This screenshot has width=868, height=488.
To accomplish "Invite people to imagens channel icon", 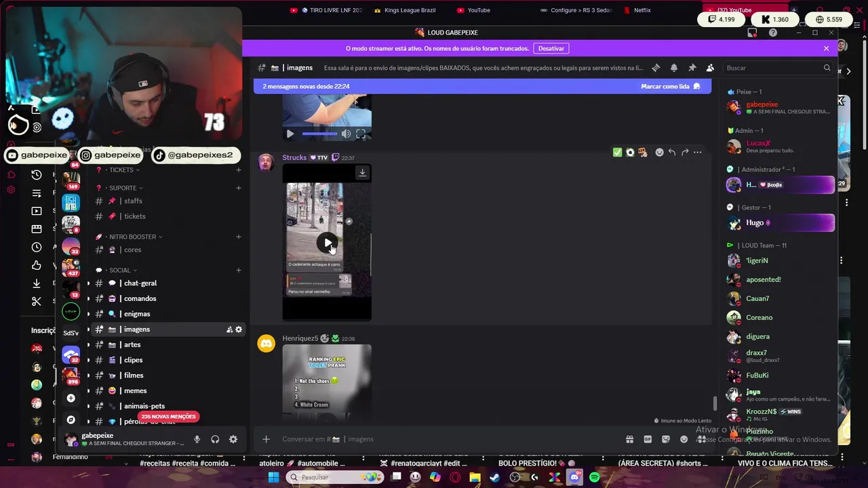I will [229, 329].
